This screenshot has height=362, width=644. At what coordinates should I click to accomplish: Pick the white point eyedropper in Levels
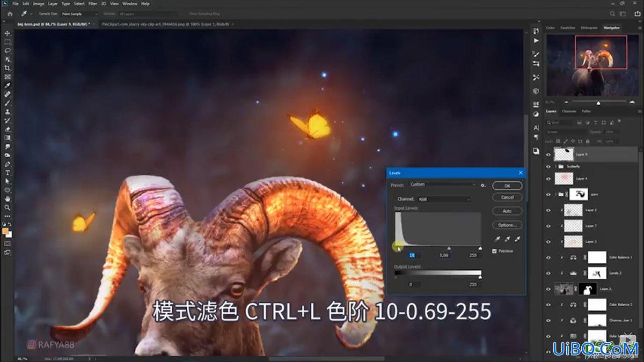pos(517,239)
